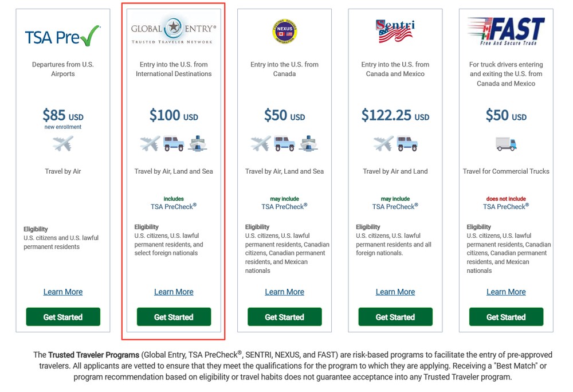The height and width of the screenshot is (392, 573).
Task: Click the airplane icon in NEXUS card
Action: click(x=261, y=143)
